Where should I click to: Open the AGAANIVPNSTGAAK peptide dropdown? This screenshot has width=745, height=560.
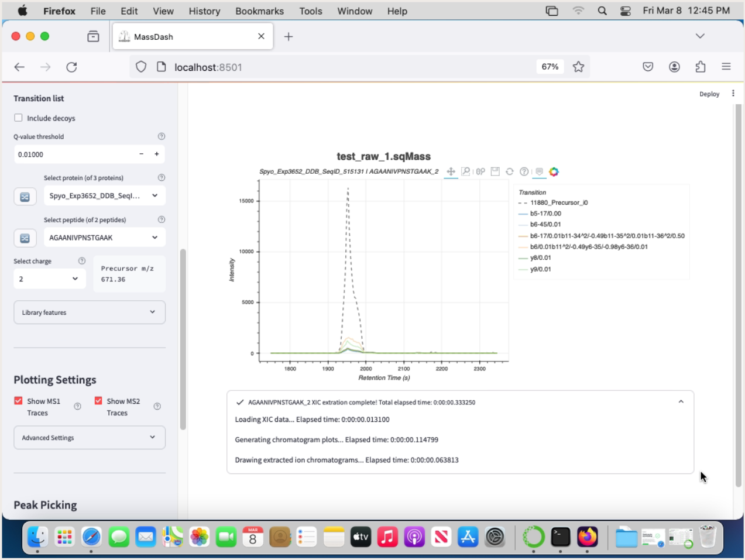[x=104, y=238]
